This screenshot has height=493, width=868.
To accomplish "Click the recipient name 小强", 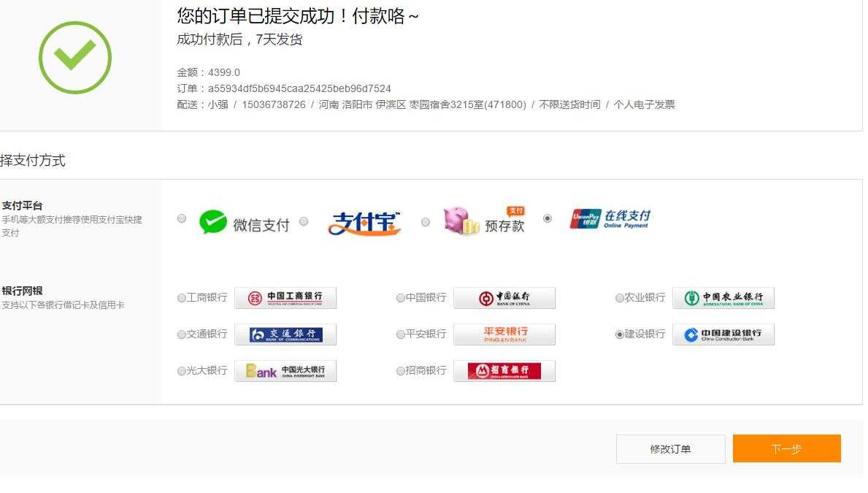I will (218, 104).
